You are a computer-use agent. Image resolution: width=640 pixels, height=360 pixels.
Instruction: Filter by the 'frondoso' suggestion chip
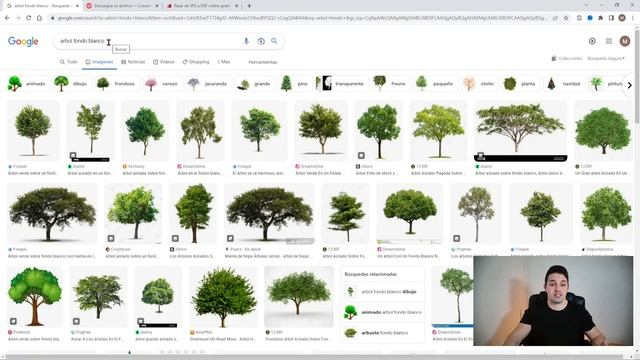click(x=116, y=84)
